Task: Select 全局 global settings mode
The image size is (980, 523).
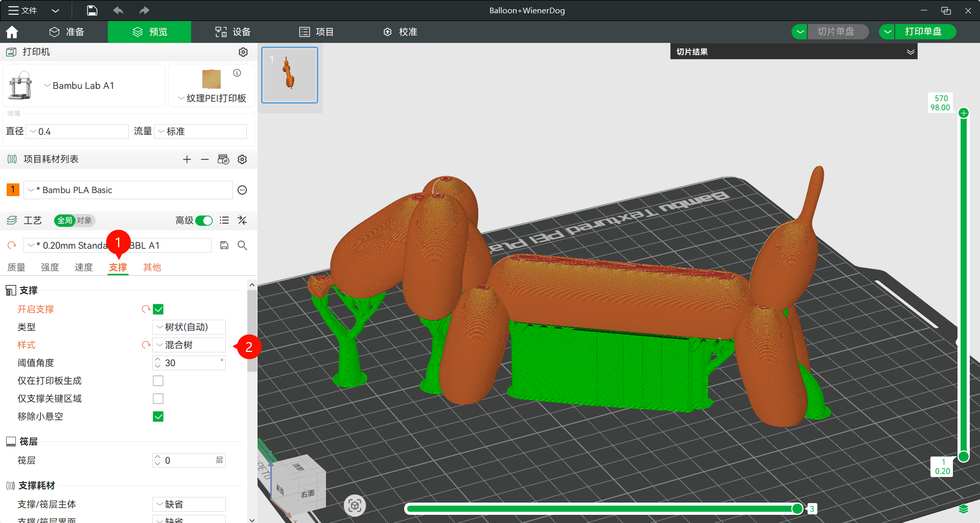Action: 65,220
